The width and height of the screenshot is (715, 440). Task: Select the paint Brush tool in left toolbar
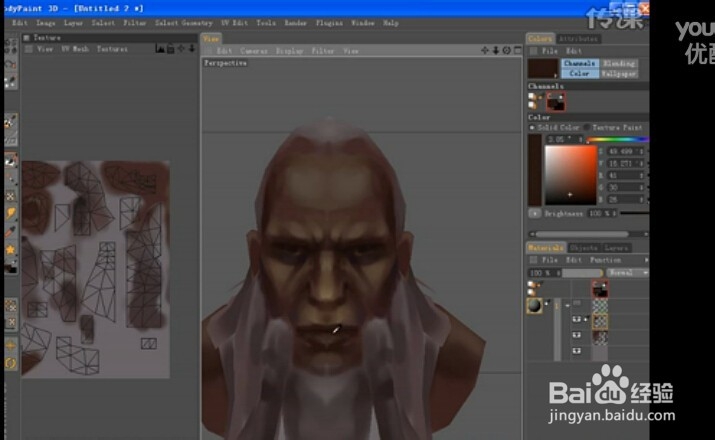10,121
